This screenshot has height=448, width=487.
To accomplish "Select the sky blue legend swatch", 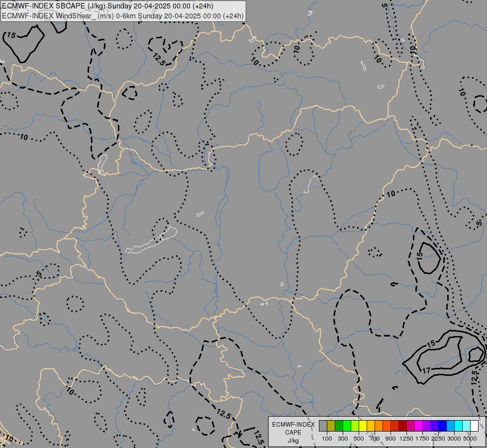I will point(450,426).
